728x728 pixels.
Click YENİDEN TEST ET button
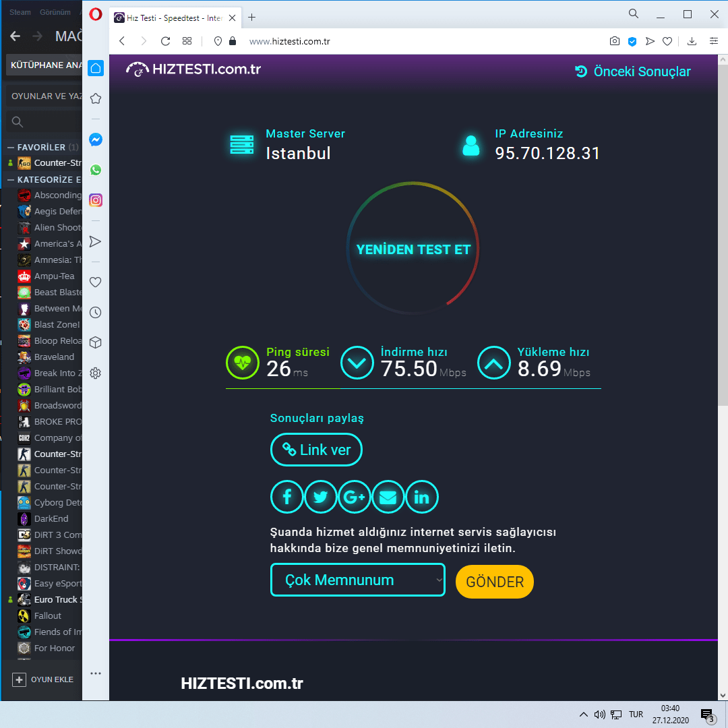[413, 249]
